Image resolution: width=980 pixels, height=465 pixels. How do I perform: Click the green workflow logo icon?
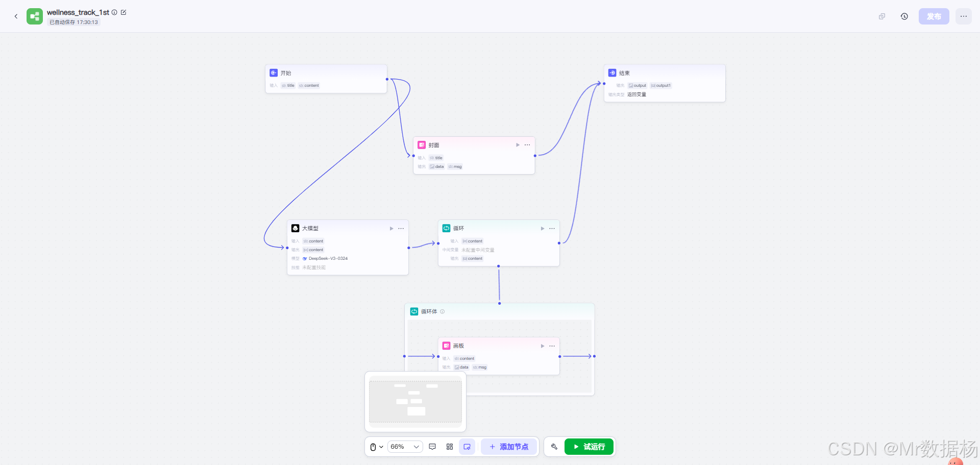click(35, 16)
